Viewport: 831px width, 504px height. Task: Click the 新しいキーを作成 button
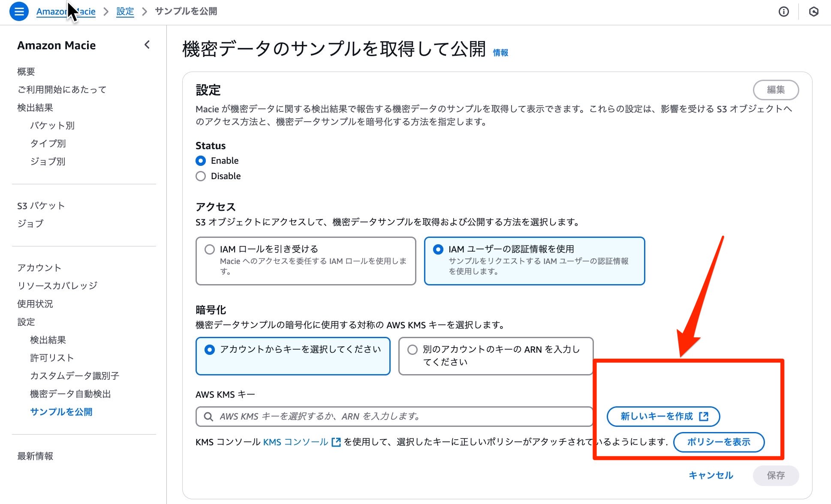coord(663,417)
